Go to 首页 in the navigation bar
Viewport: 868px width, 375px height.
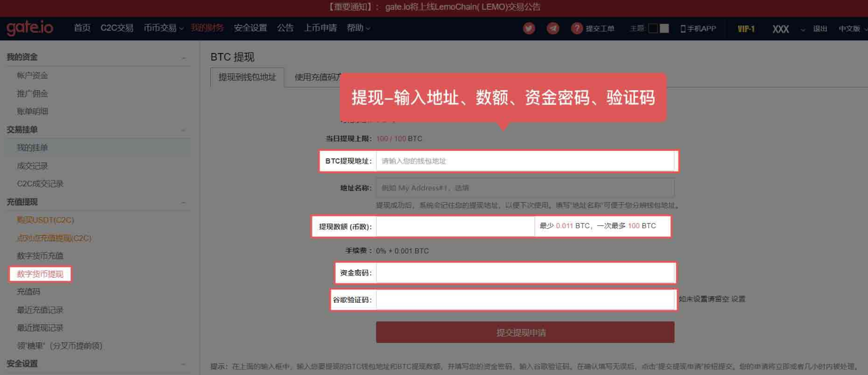click(x=82, y=28)
